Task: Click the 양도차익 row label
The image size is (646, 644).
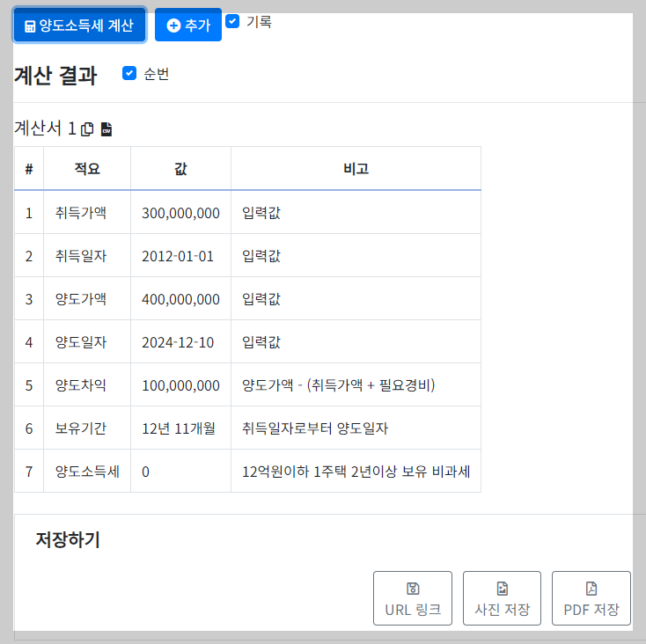Action: click(x=81, y=385)
